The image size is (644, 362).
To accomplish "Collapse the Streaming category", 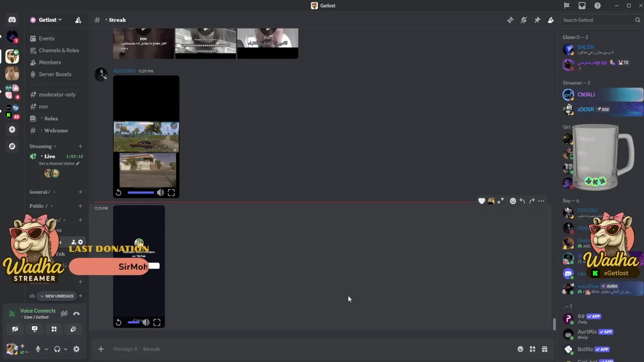I will coord(43,146).
